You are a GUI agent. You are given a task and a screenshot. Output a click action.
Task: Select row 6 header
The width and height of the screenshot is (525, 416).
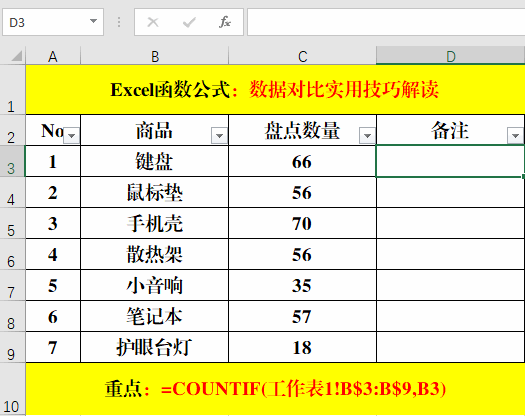pos(12,254)
